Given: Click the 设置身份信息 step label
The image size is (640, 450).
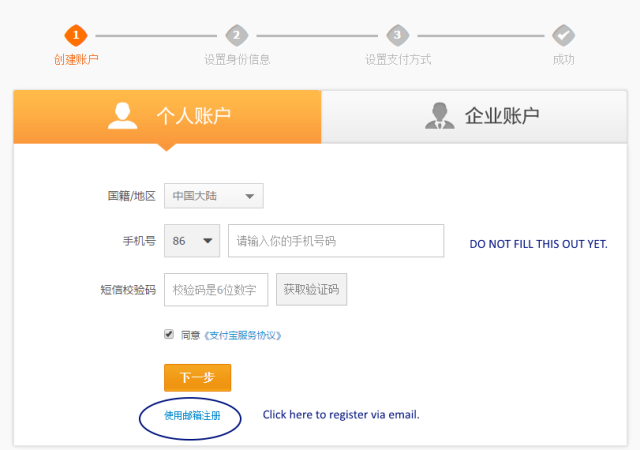Looking at the screenshot, I should (237, 60).
